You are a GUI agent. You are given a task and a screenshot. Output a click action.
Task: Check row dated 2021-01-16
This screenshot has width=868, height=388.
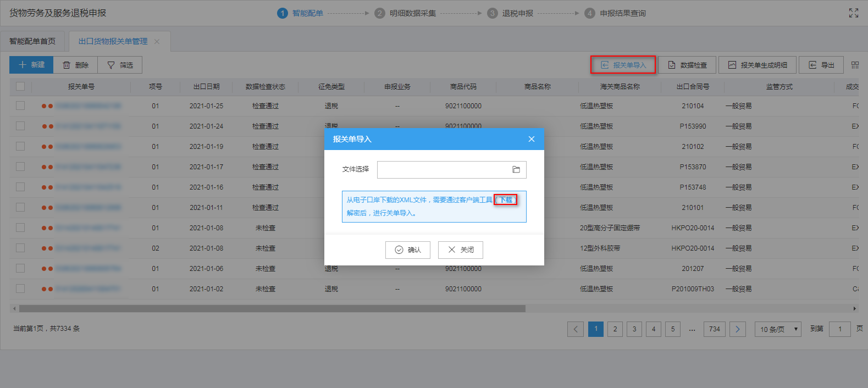[x=20, y=187]
